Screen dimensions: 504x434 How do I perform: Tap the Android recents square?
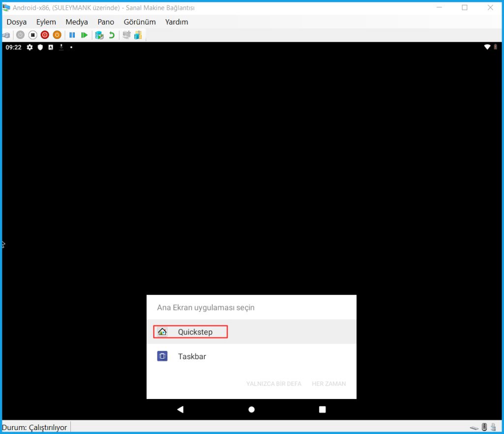tap(322, 409)
